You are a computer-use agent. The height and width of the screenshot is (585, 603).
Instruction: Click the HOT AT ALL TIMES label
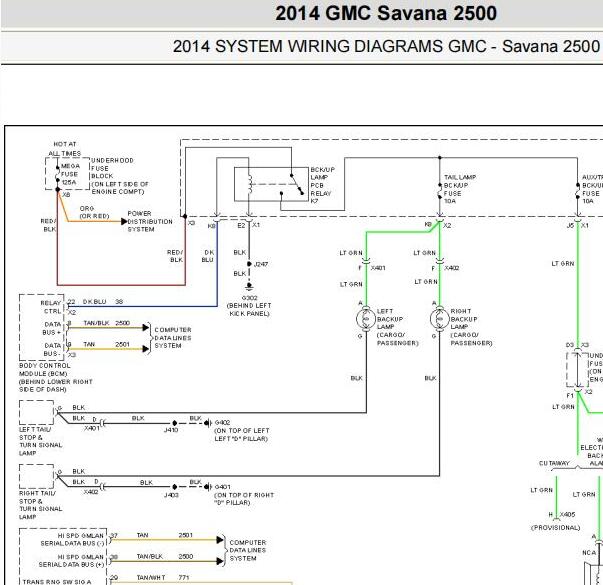click(65, 149)
